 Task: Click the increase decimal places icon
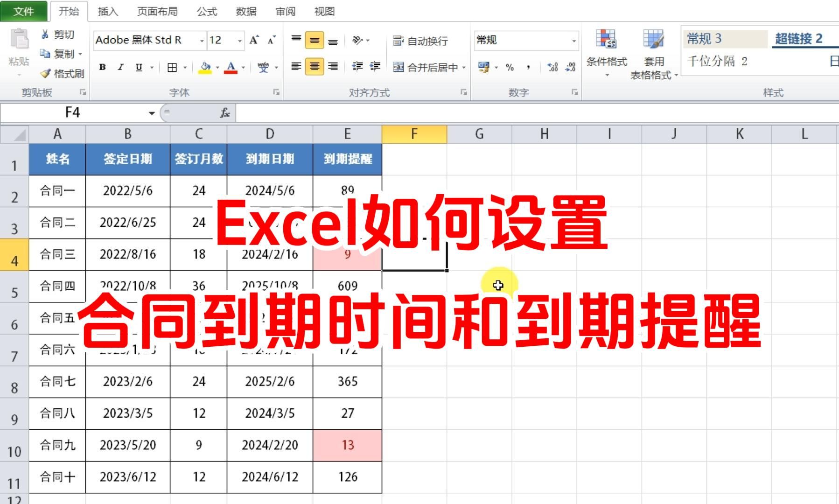coord(552,67)
